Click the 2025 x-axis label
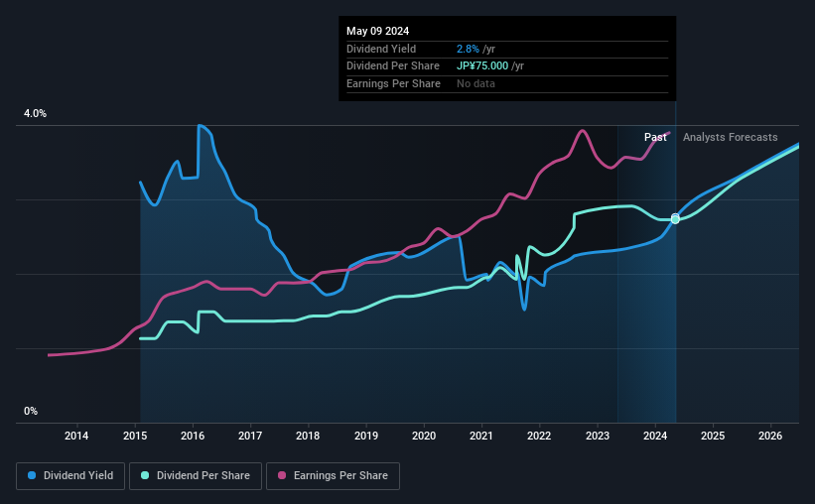The width and height of the screenshot is (815, 504). (x=713, y=436)
